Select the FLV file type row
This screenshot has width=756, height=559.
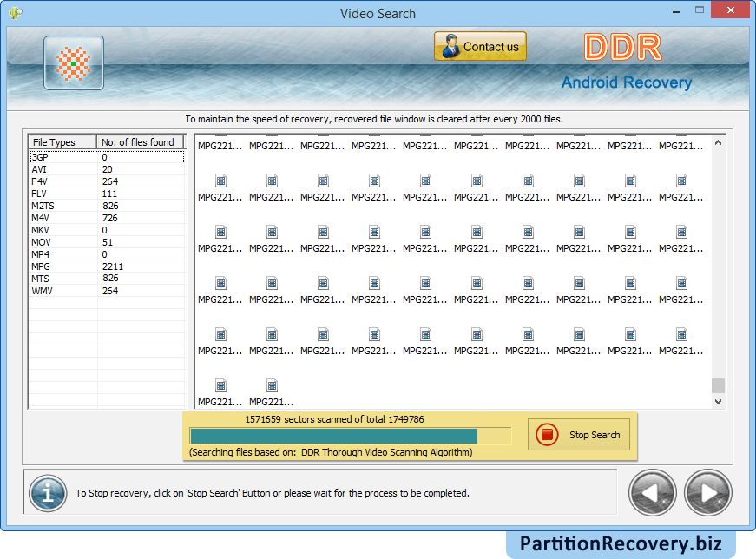[107, 194]
